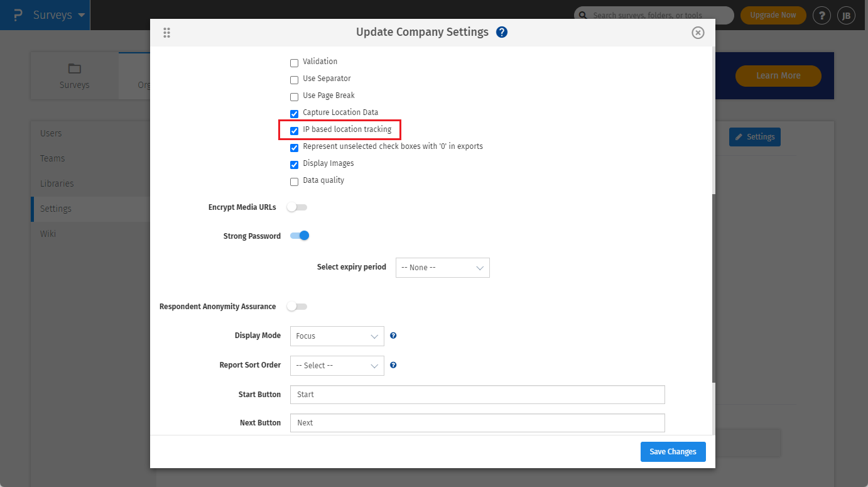
Task: Click the Display Mode help icon
Action: coord(393,336)
